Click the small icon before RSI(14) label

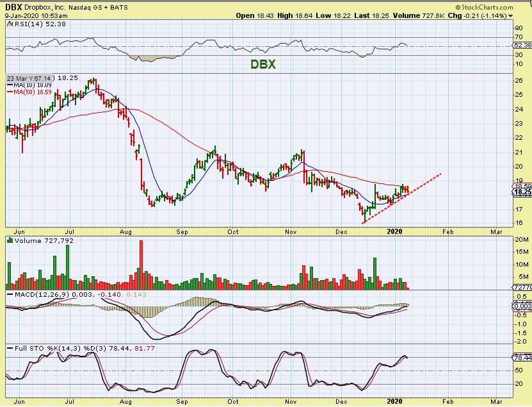(x=10, y=24)
